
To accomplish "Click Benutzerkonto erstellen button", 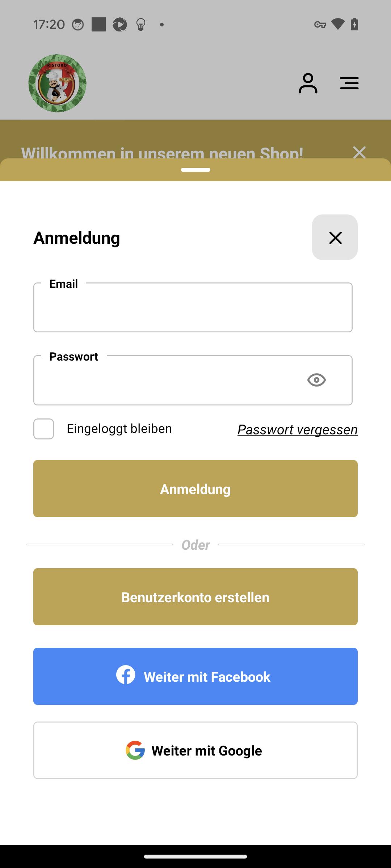I will point(195,597).
